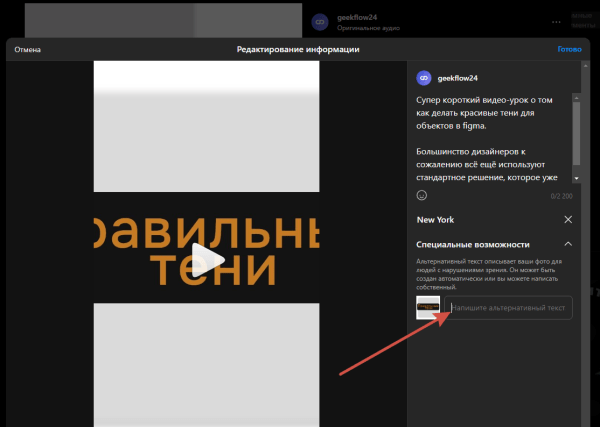
Task: Collapse Специальные возможности section chevron
Action: point(568,244)
